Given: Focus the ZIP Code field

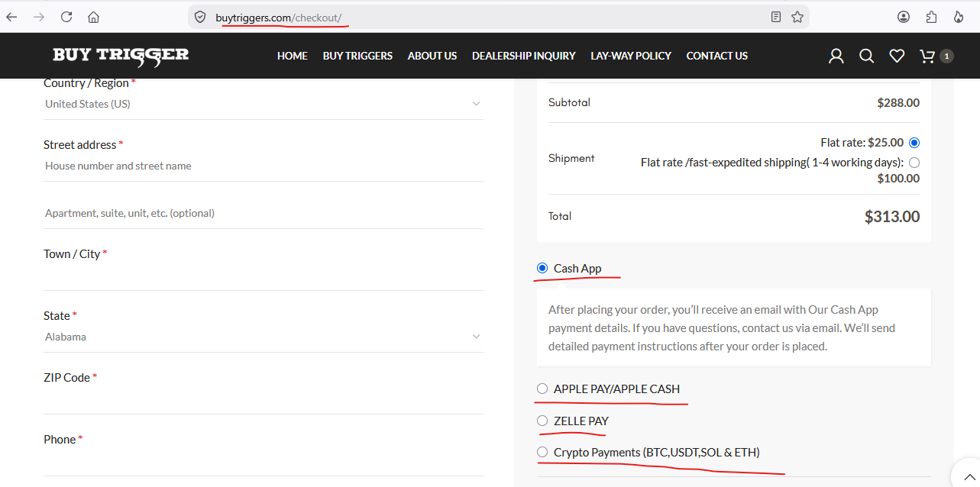Looking at the screenshot, I should pos(264,400).
